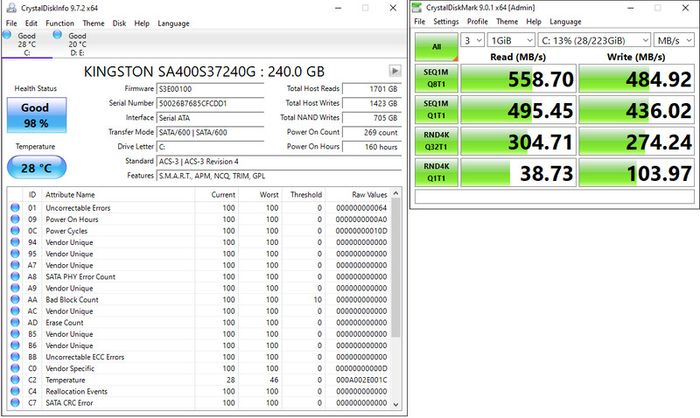Click the attribute list vertical scrollbar thumb
Screen dimensions: 700x418
396,268
